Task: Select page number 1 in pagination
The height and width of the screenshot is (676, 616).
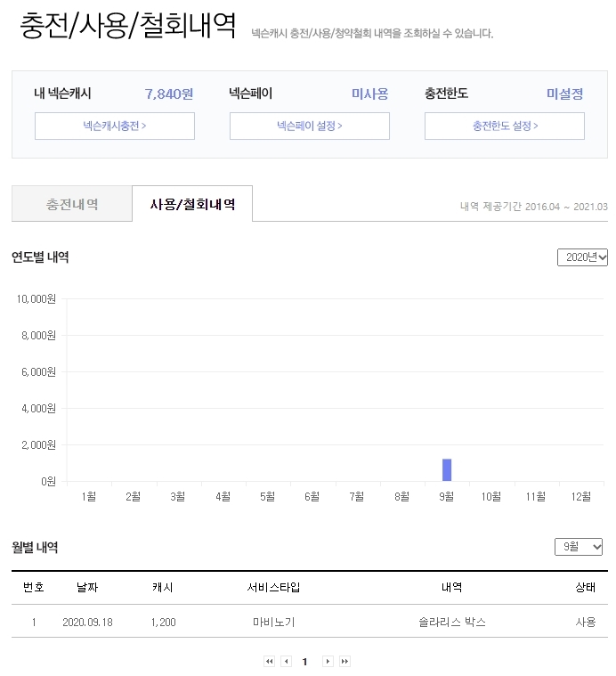Action: point(304,662)
